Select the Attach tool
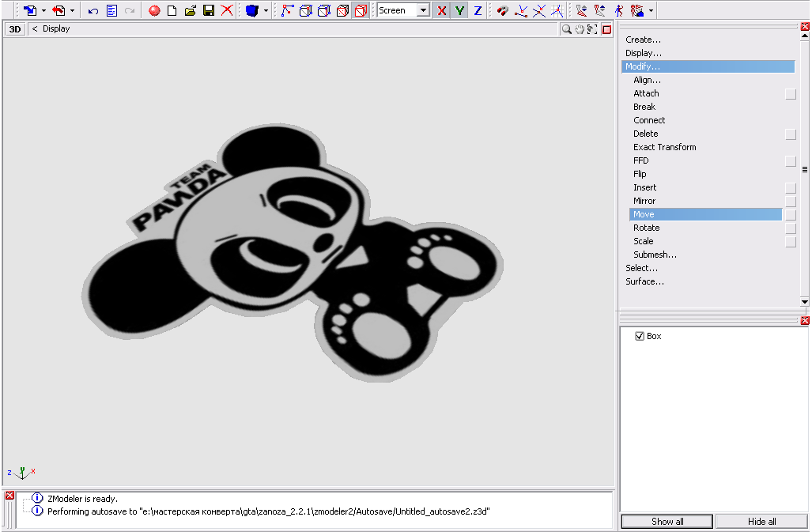This screenshot has height=532, width=812. coord(646,93)
